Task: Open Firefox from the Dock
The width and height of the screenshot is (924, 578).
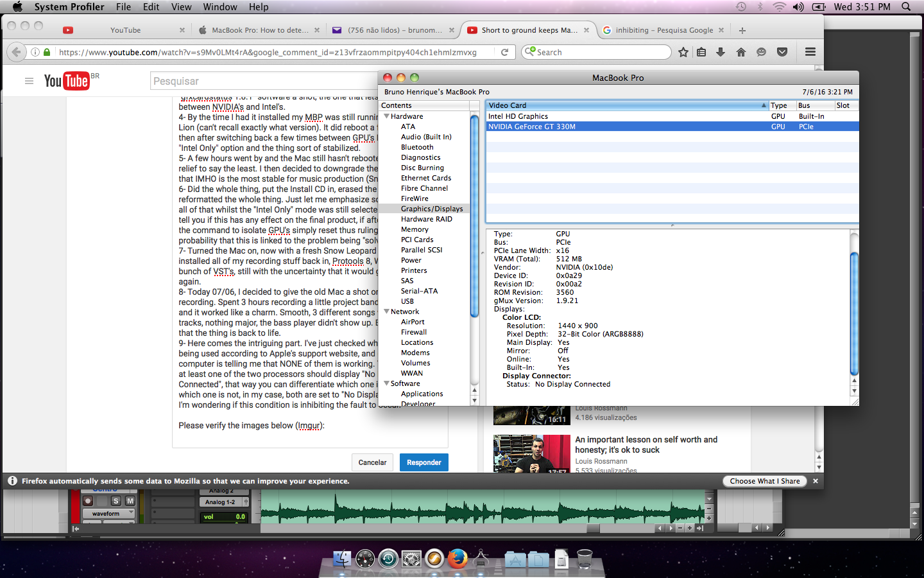Action: (458, 559)
